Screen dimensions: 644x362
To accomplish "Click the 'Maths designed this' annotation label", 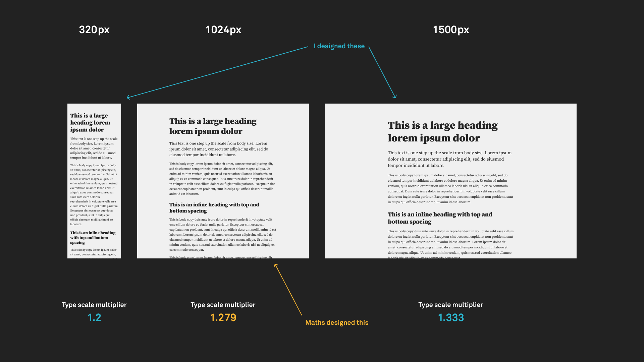I will coord(337,322).
